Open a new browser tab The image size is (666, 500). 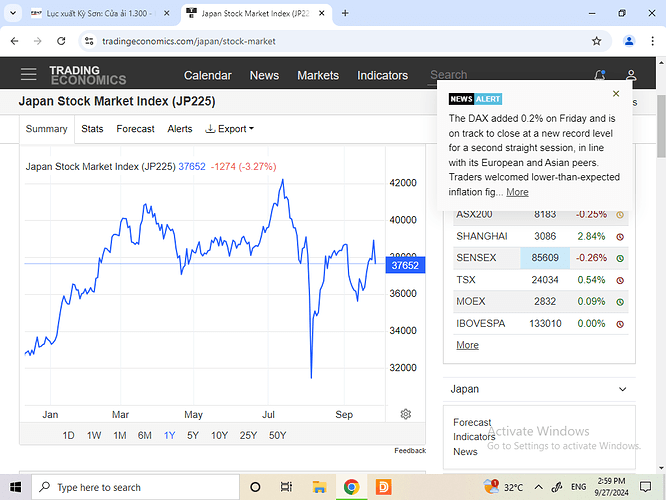(345, 13)
